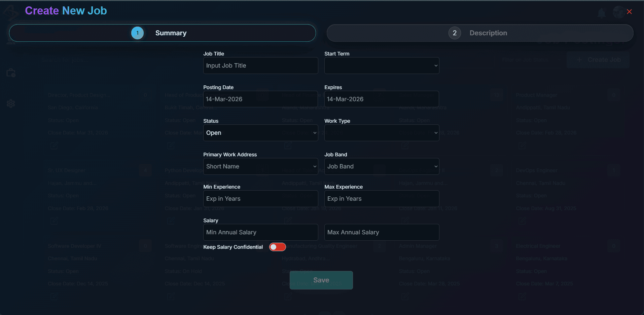The image size is (644, 315).
Task: Switch to the Description tab
Action: click(x=488, y=33)
